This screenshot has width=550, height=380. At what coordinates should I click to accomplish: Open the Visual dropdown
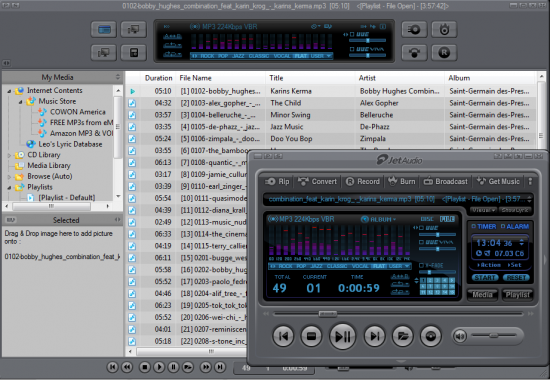coord(483,210)
